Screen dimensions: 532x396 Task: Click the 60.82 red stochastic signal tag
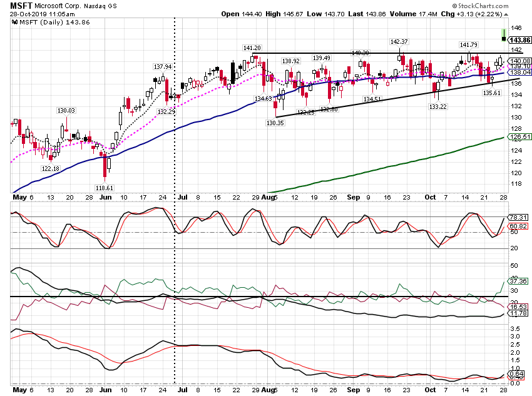click(x=518, y=226)
